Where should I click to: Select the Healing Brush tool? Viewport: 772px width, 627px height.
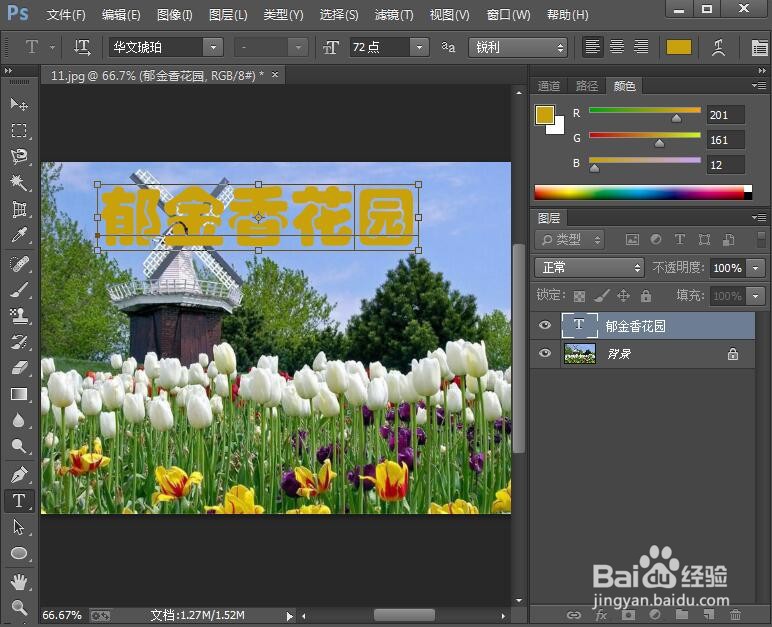(x=19, y=264)
